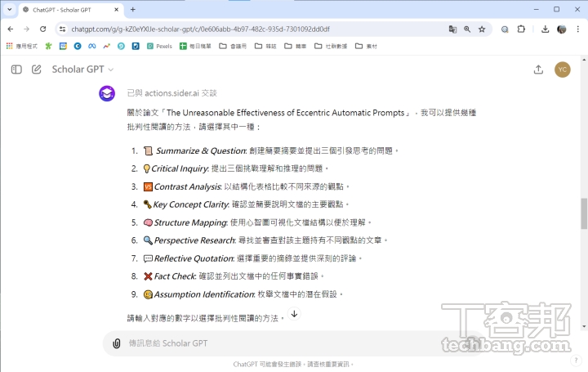Open the YC user profile avatar

pyautogui.click(x=562, y=69)
